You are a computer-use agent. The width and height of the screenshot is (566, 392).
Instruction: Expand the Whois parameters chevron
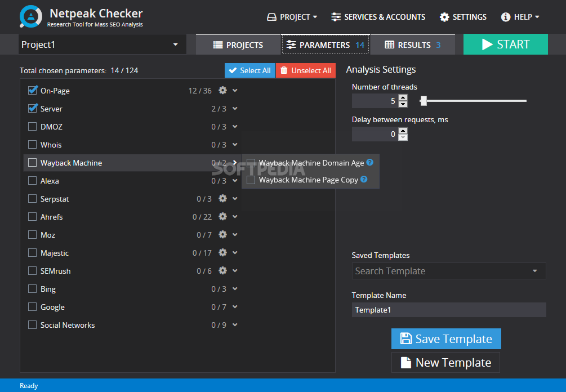click(x=235, y=144)
